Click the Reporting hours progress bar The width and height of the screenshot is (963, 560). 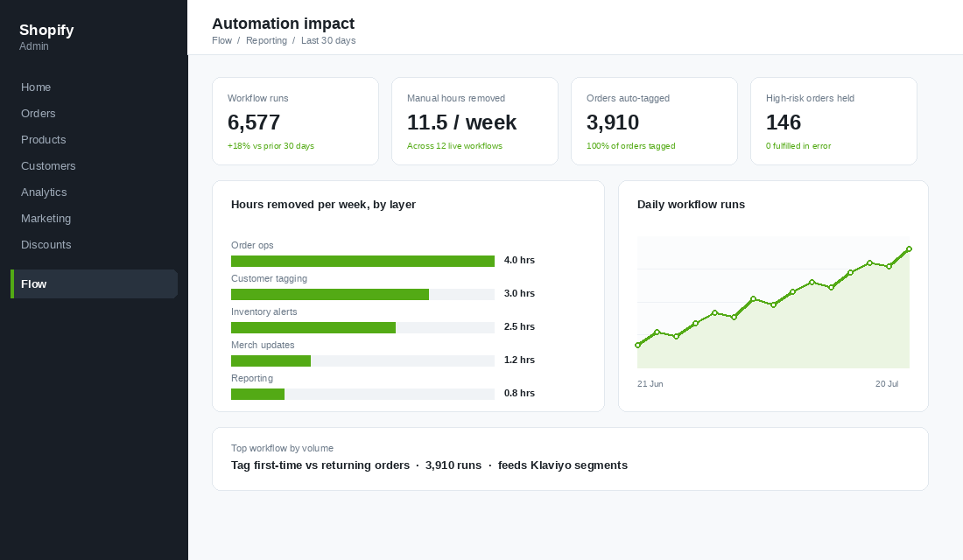point(362,394)
